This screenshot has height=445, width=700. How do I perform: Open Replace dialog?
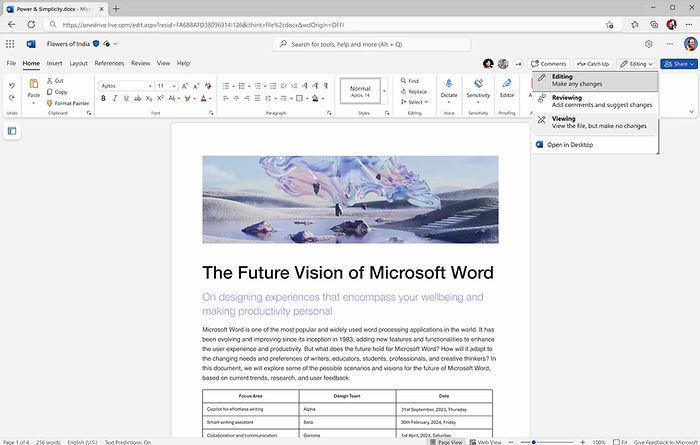pos(414,91)
